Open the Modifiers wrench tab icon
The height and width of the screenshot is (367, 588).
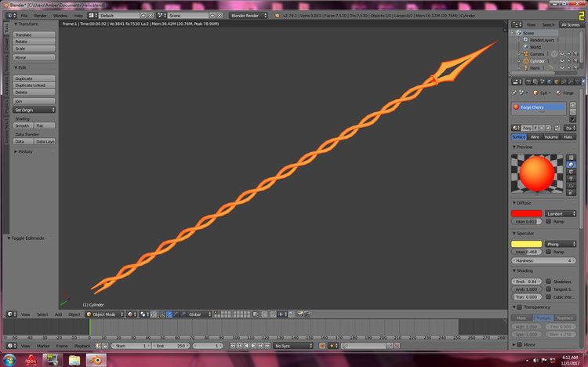coord(571,82)
